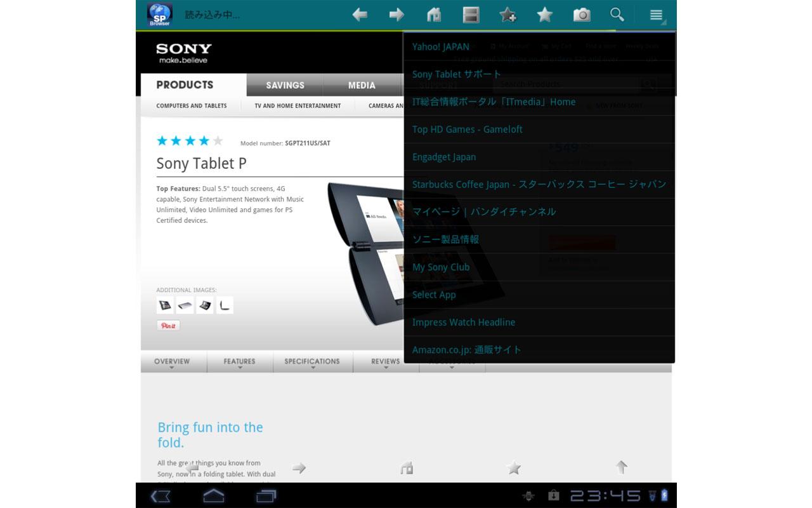Click the blue star rating

coord(190,141)
